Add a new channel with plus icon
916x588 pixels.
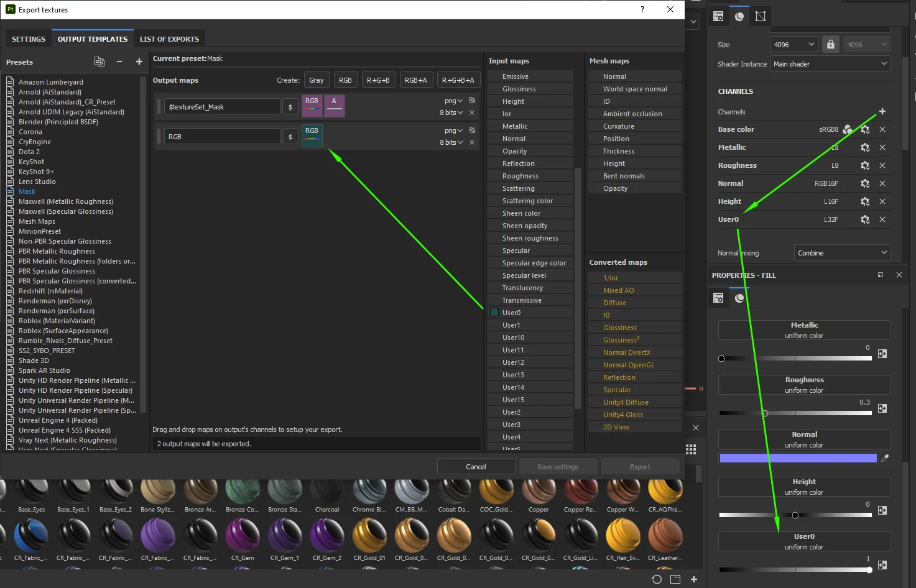point(882,111)
